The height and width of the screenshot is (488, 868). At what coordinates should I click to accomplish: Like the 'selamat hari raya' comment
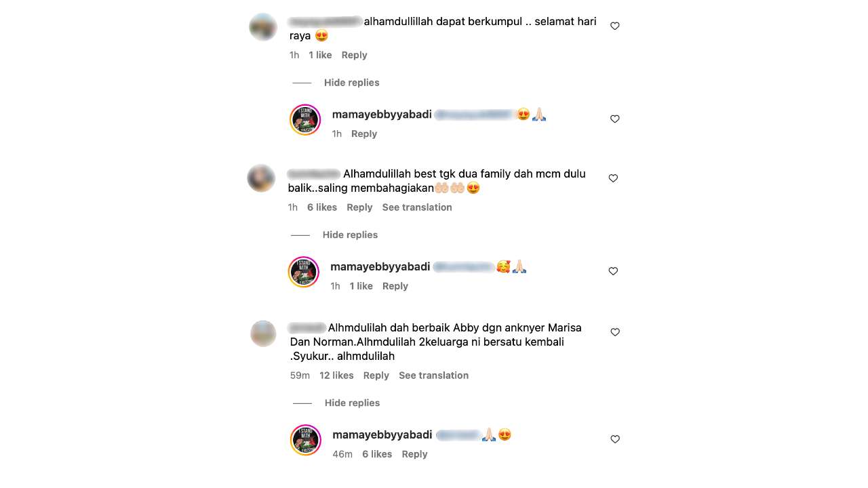pyautogui.click(x=615, y=26)
